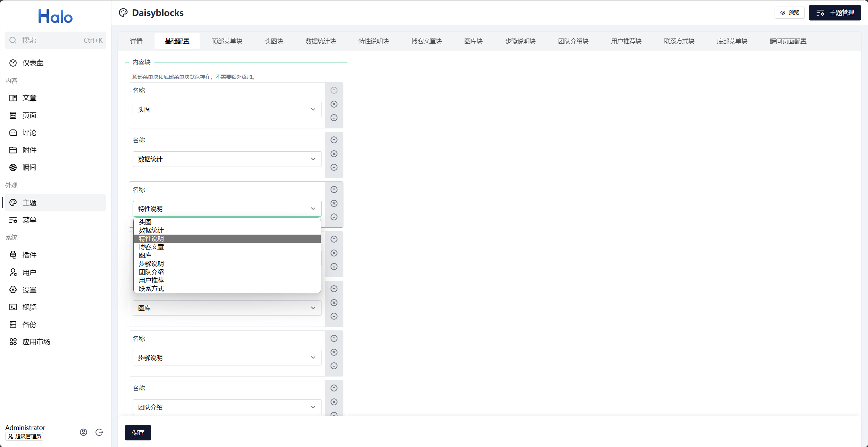Move the 图库 block down
This screenshot has width=868, height=447.
click(334, 316)
